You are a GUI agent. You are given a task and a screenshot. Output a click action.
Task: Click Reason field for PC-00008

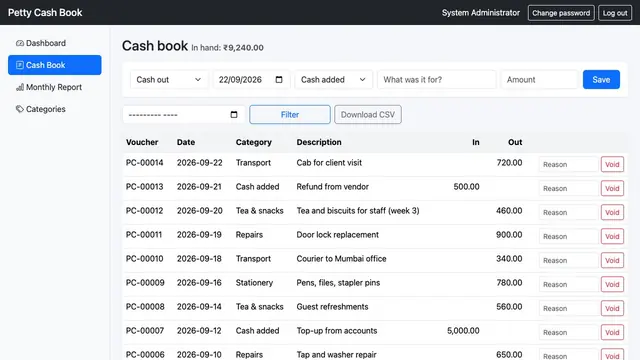tap(568, 309)
